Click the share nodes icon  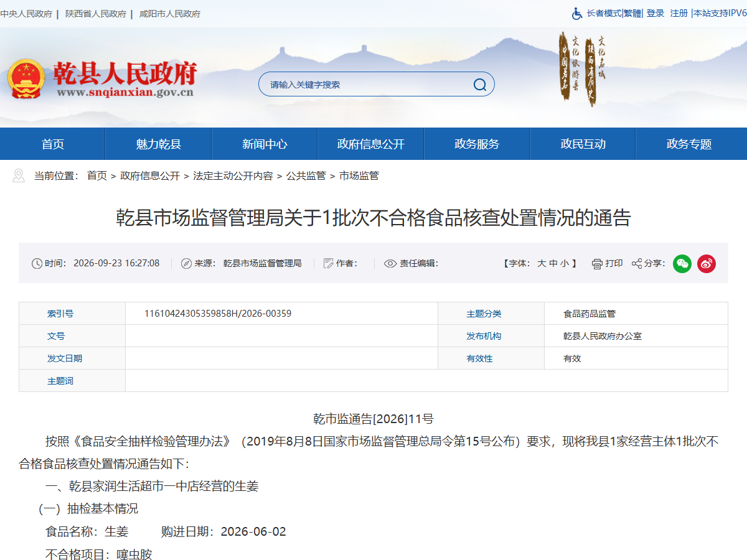tap(637, 264)
